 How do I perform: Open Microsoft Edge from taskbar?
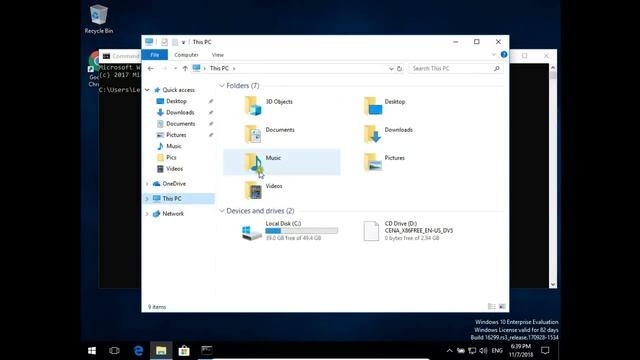point(138,351)
